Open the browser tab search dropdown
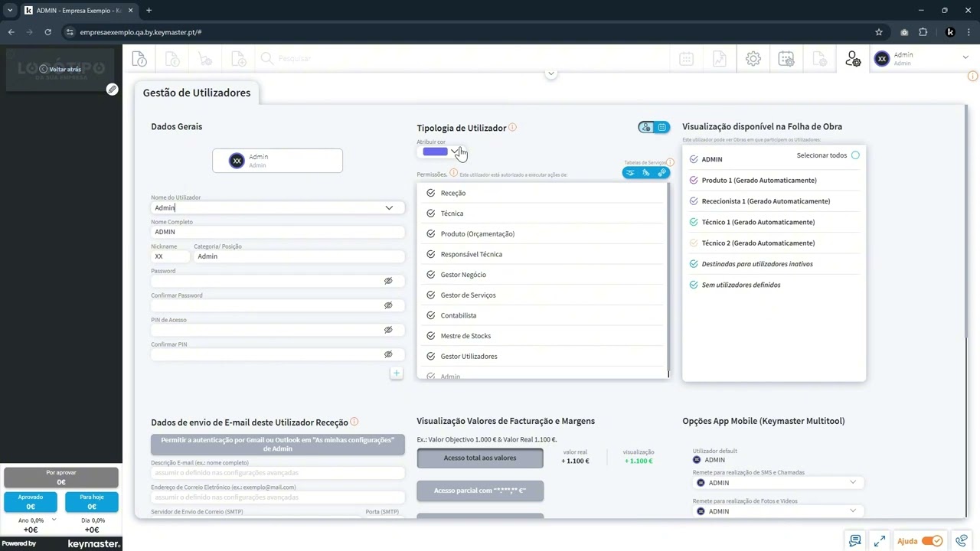980x551 pixels. pyautogui.click(x=10, y=11)
